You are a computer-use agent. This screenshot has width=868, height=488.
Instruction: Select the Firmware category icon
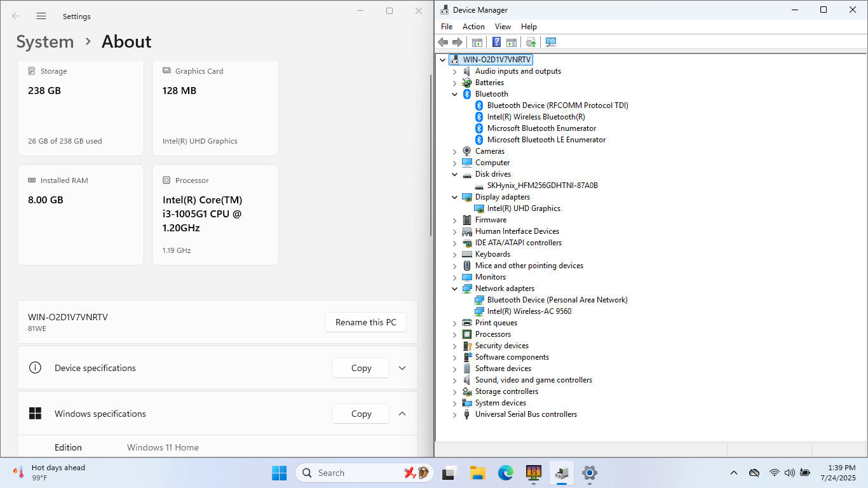tap(467, 220)
